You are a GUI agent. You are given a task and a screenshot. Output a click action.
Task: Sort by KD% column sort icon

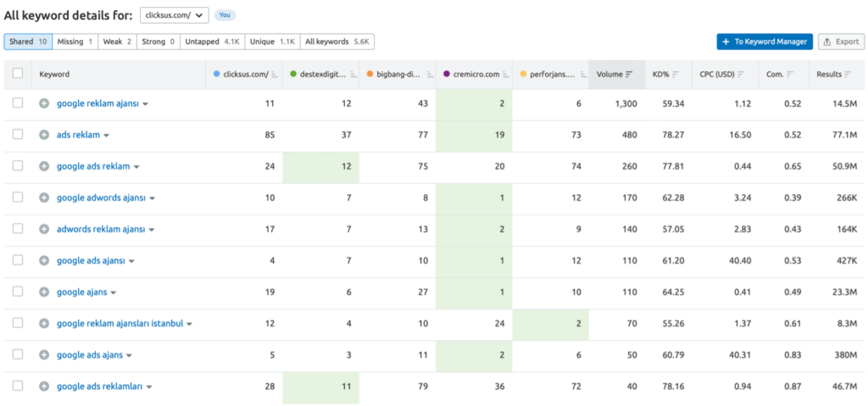tap(676, 75)
